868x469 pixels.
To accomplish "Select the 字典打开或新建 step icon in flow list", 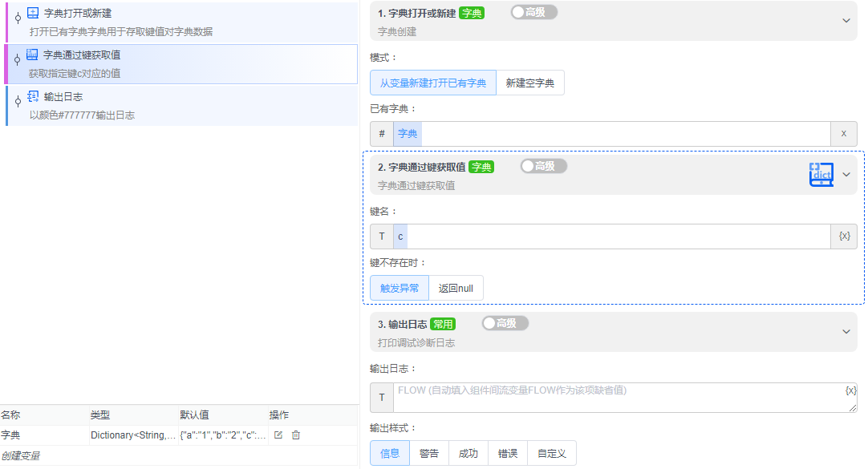I will 30,14.
